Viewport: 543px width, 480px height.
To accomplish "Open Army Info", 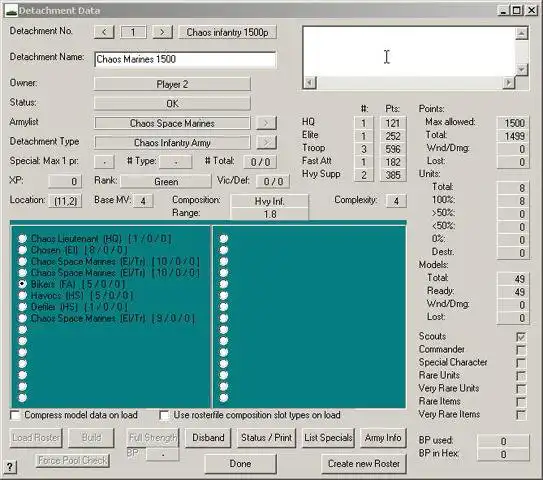I will click(x=383, y=438).
